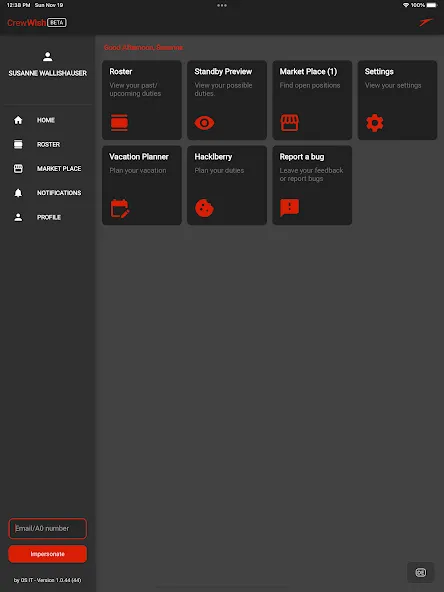Click the Standby Preview eye icon

point(204,123)
